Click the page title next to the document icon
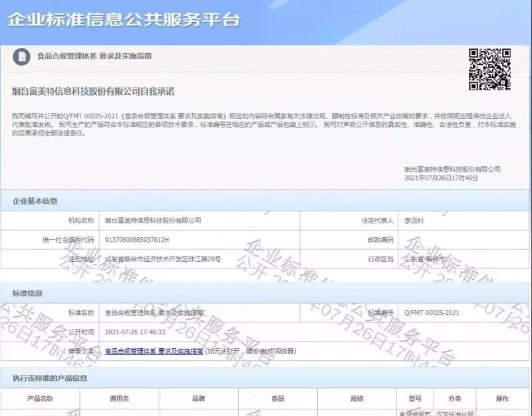532x416 pixels. click(94, 56)
